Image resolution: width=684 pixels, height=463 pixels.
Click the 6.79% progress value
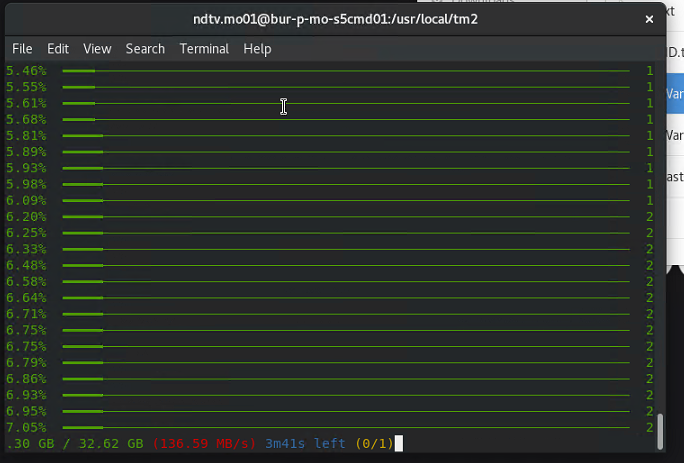pos(26,362)
